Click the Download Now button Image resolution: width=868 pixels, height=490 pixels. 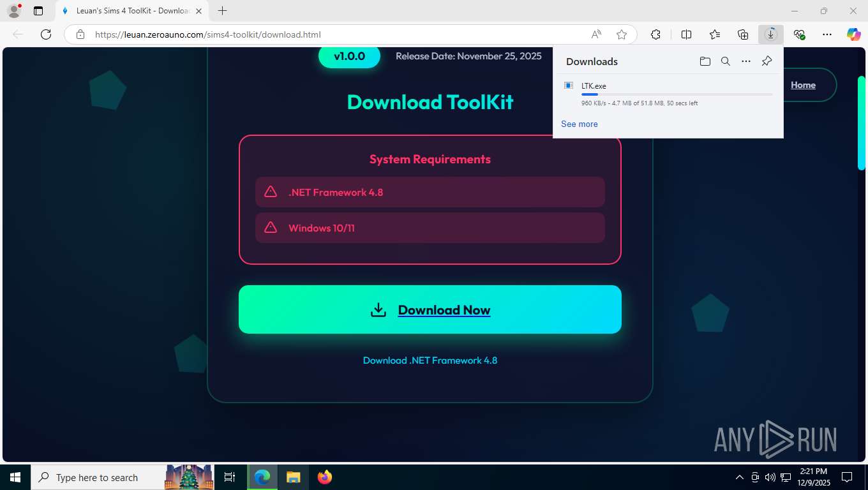point(430,309)
